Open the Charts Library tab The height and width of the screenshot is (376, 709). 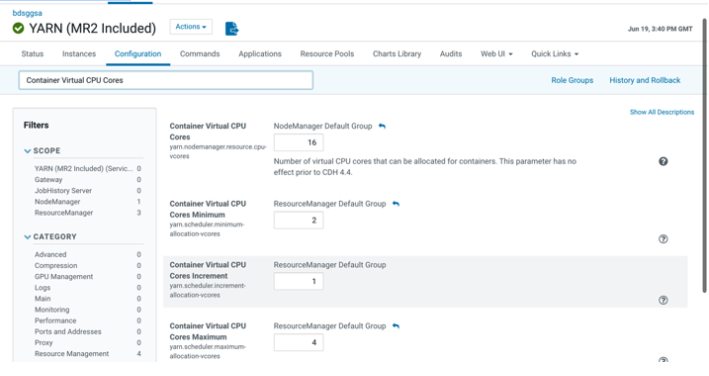(x=397, y=54)
